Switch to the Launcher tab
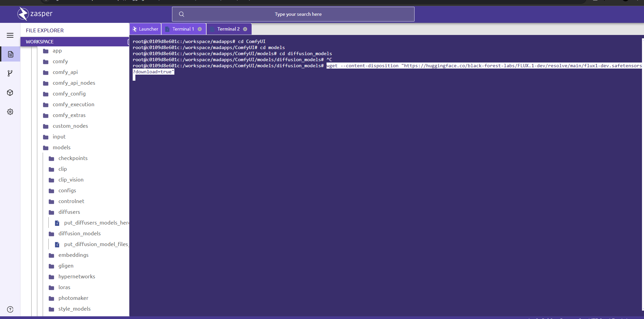Viewport: 644px width, 319px height. (145, 29)
